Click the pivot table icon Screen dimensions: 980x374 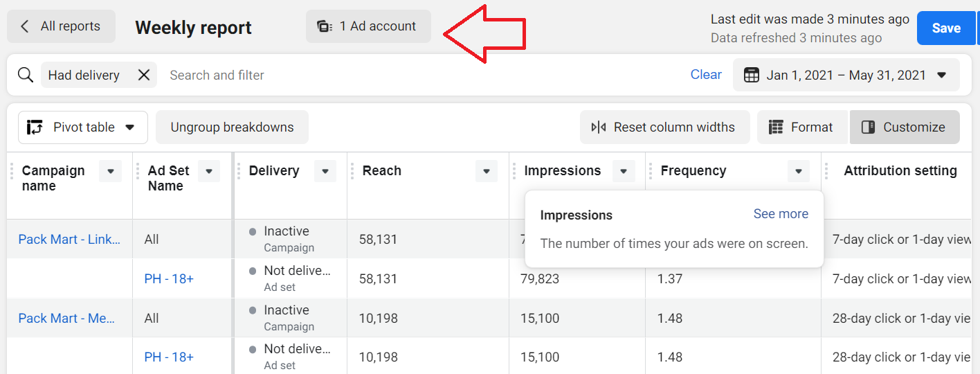pos(35,127)
